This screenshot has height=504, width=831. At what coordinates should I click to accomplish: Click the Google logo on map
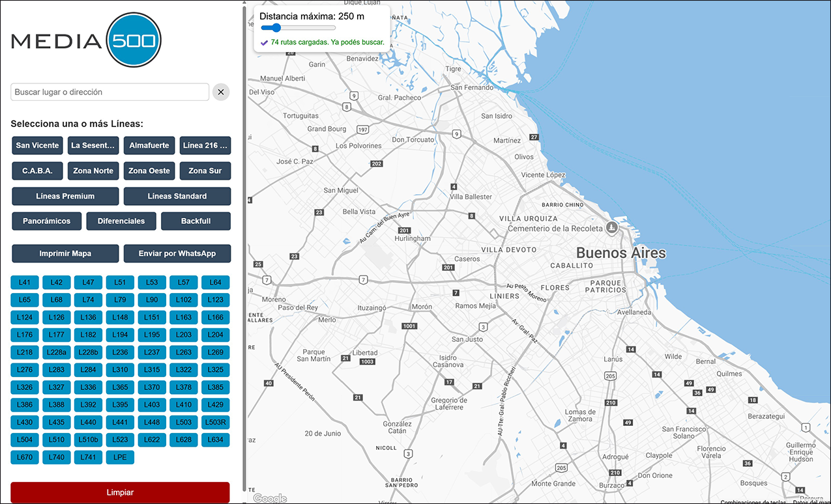(270, 498)
